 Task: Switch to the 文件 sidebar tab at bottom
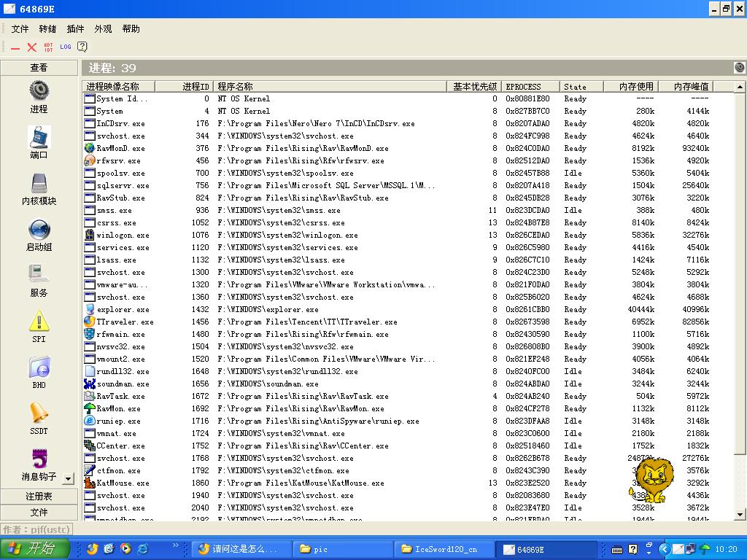[x=39, y=513]
